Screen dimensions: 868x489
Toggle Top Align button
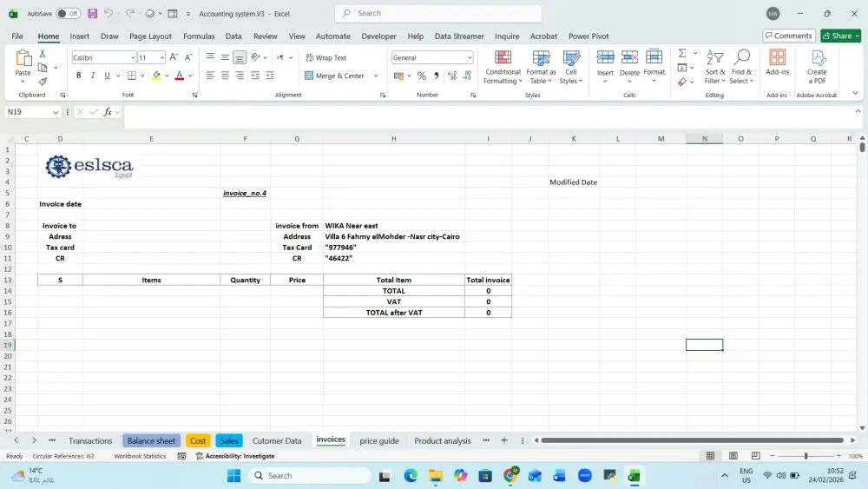click(210, 57)
